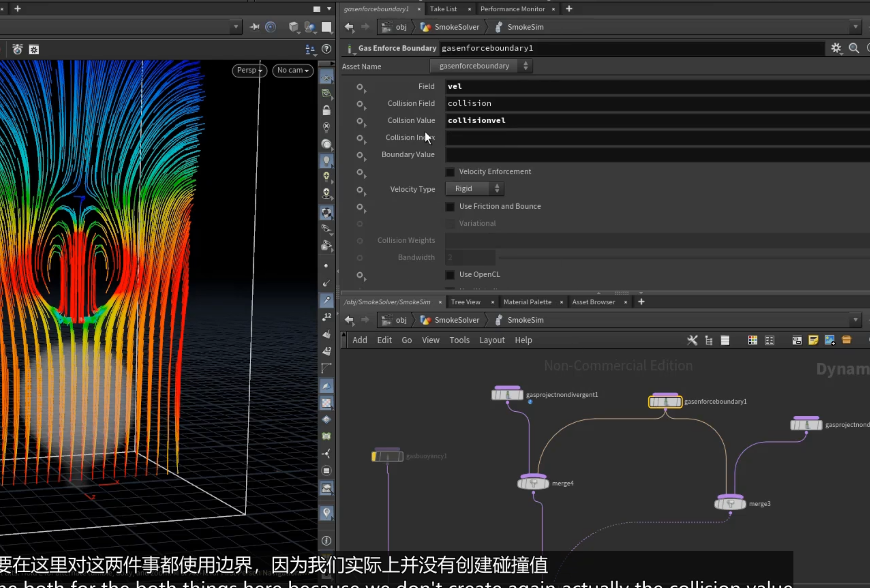The height and width of the screenshot is (588, 870).
Task: Click back arrow in parameter pane
Action: (349, 27)
